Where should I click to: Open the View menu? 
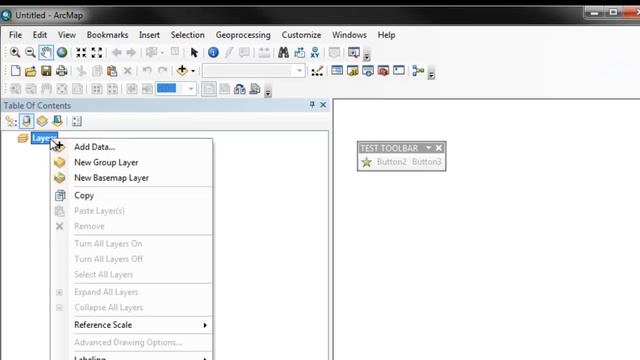[x=67, y=35]
